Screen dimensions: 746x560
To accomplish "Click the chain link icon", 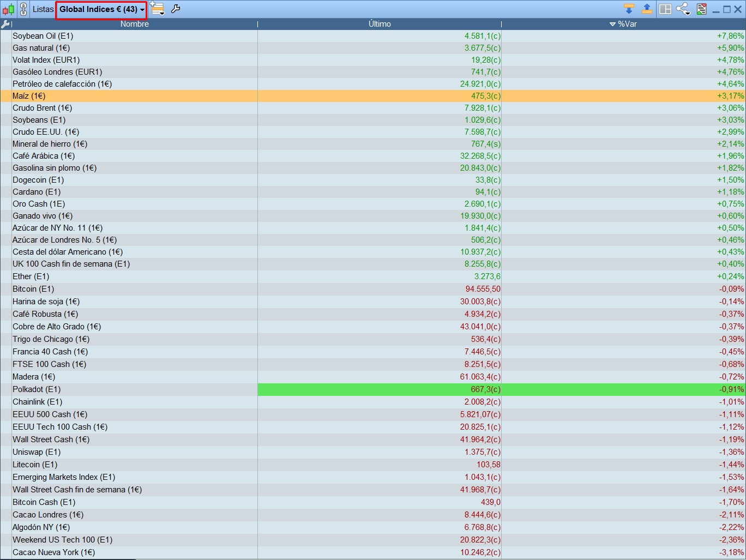I will click(x=23, y=9).
